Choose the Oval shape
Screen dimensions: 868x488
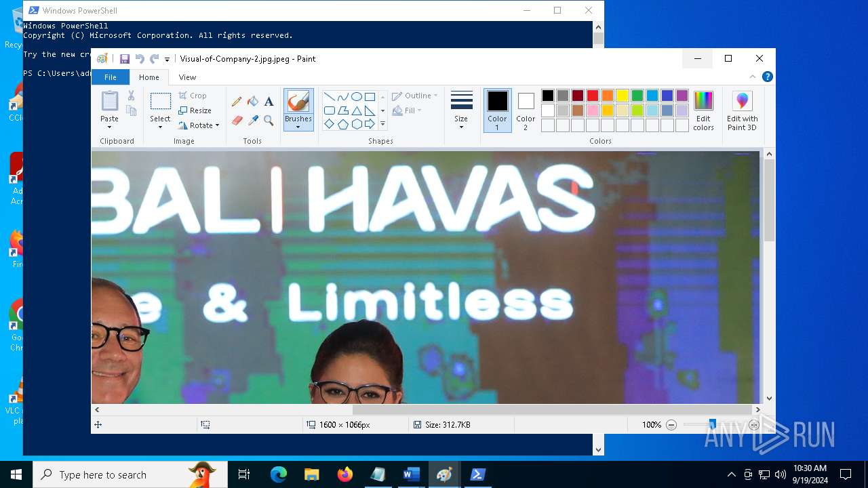point(356,96)
